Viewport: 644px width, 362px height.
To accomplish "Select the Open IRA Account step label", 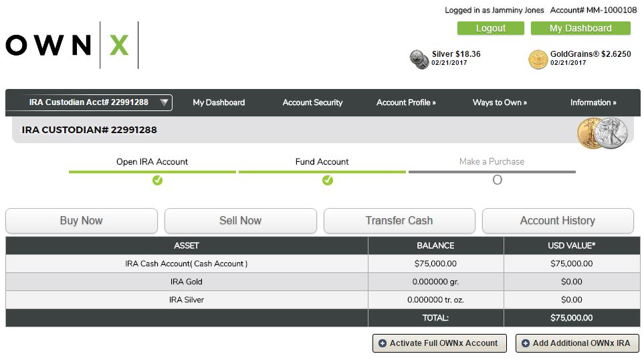I will pos(152,162).
